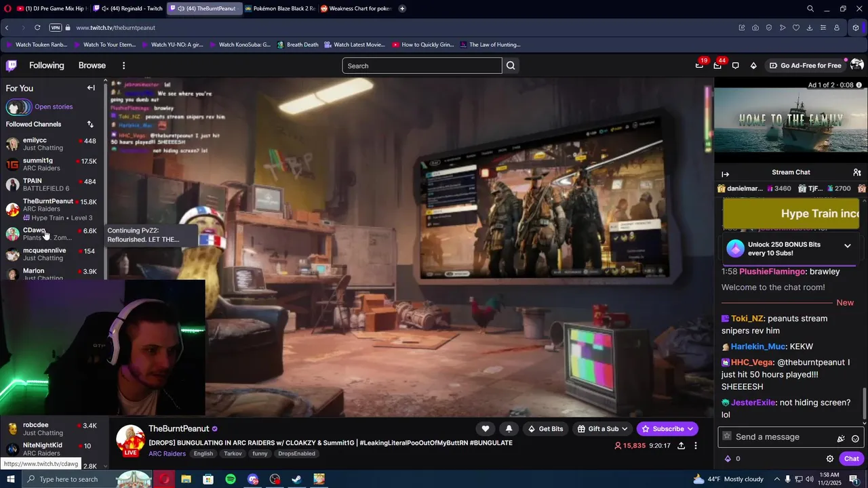Click TheBurntPeanut channel name

pyautogui.click(x=178, y=429)
